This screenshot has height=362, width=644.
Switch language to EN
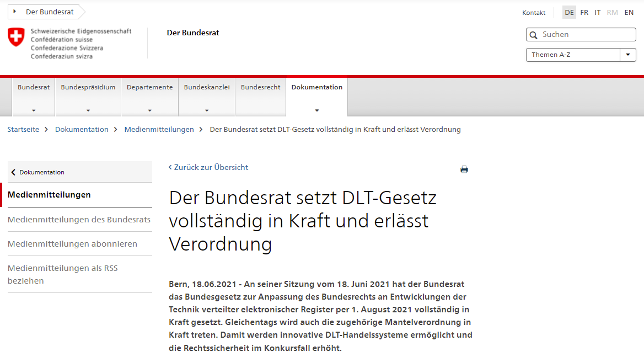[629, 12]
